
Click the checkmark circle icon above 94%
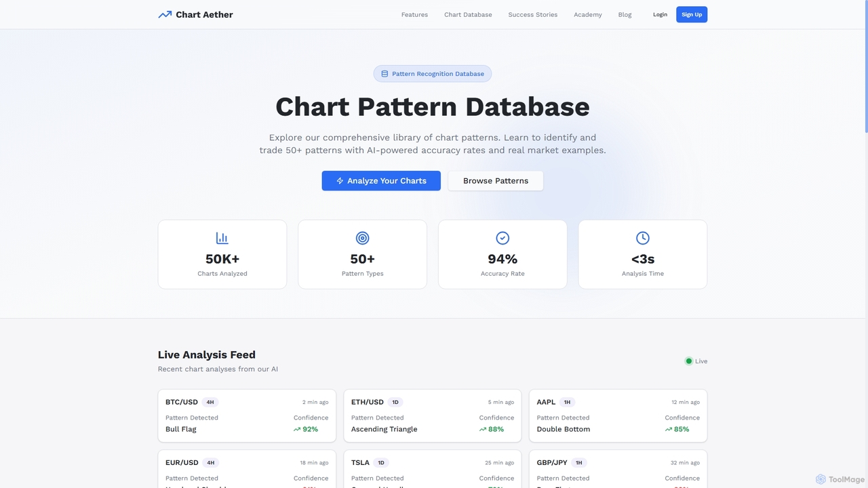tap(502, 238)
